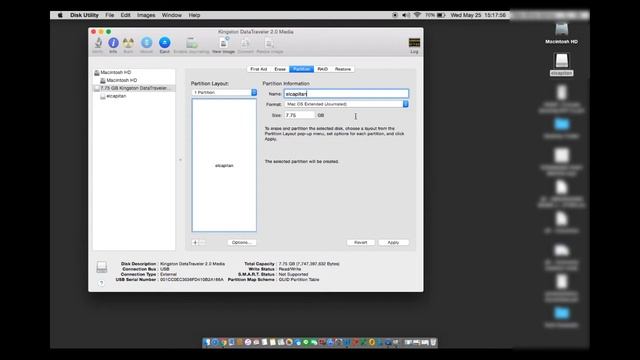Select the elcapitan partition block in layout

224,165
